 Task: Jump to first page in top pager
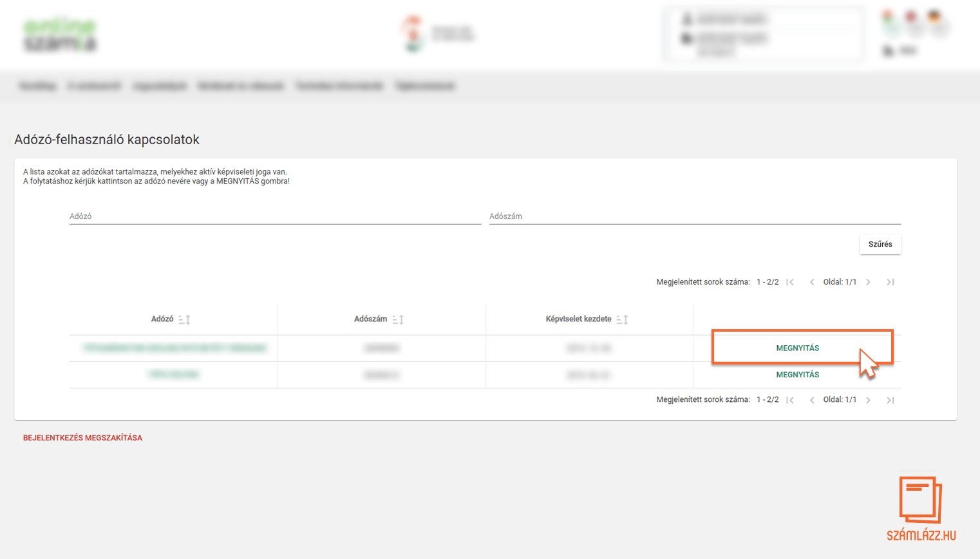(x=790, y=282)
